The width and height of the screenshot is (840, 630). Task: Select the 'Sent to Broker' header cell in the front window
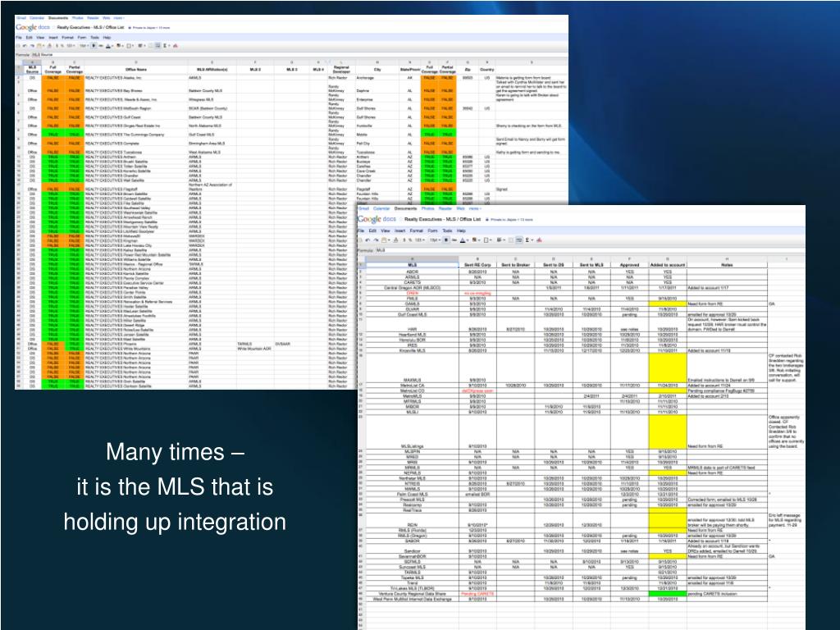click(x=515, y=265)
